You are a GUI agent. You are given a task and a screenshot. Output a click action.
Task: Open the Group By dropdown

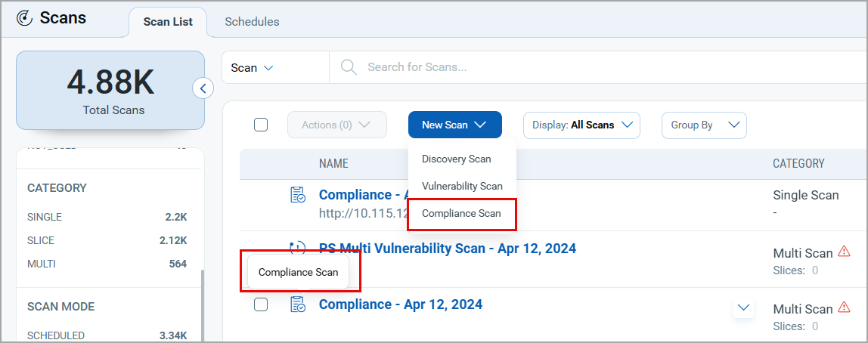(704, 125)
